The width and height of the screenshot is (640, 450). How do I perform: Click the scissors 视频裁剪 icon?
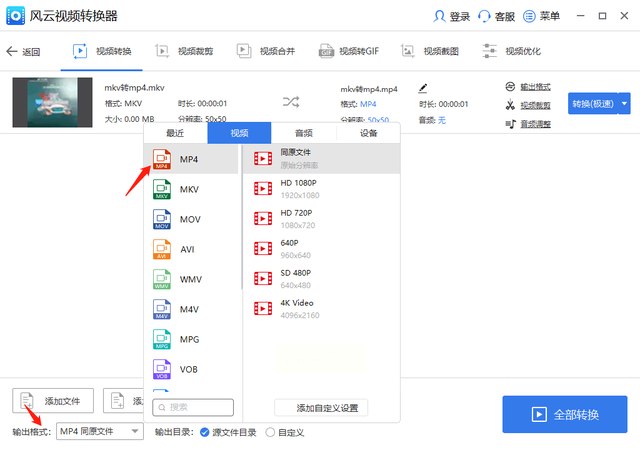tap(510, 105)
